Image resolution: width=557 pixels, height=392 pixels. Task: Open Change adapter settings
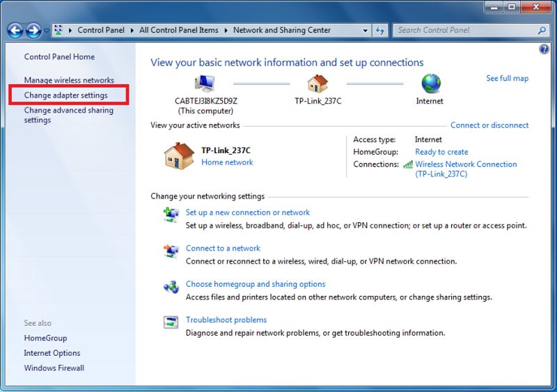click(x=66, y=95)
